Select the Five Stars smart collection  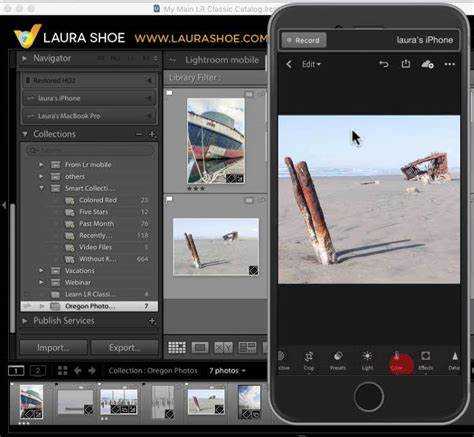[x=93, y=212]
